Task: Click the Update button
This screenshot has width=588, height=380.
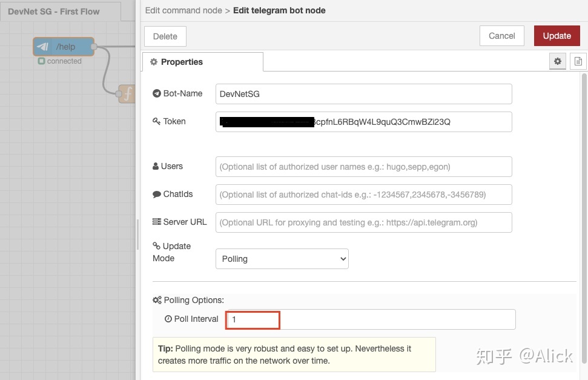Action: pos(557,36)
